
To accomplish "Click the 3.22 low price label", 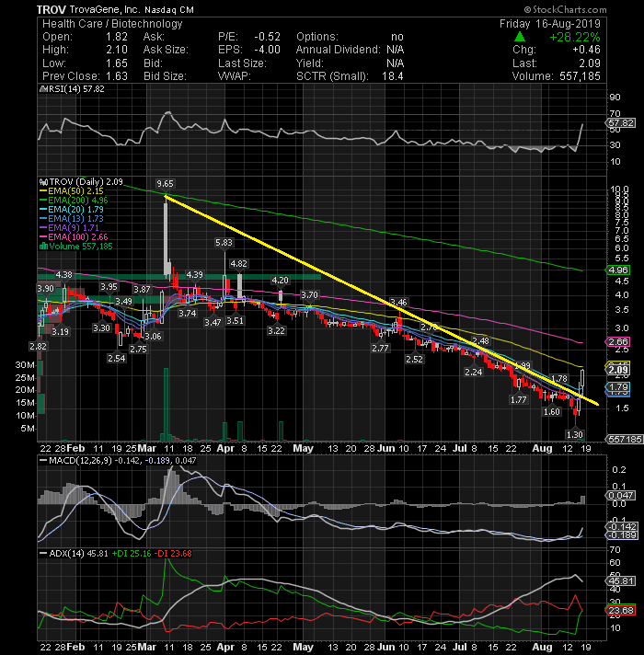I will 277,330.
